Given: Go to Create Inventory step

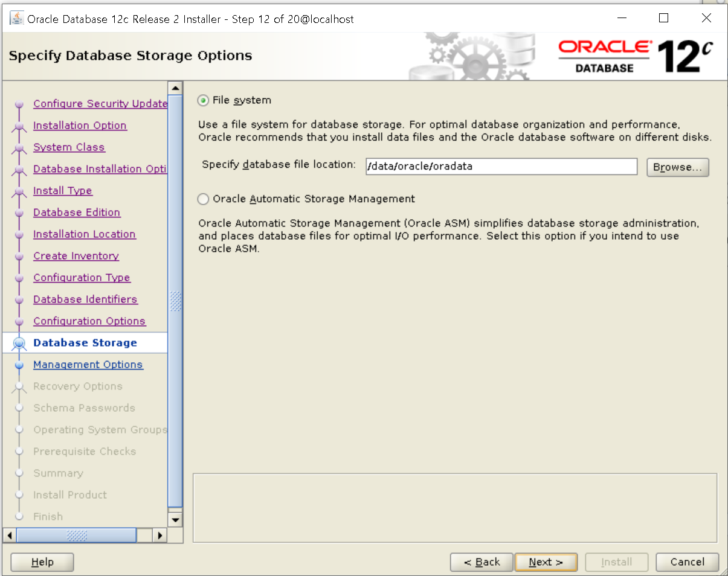Looking at the screenshot, I should tap(76, 256).
